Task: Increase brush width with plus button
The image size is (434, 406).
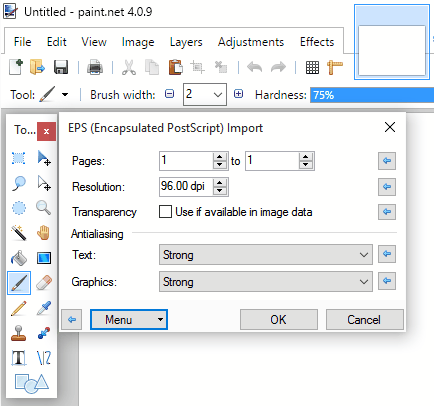Action: pos(238,94)
